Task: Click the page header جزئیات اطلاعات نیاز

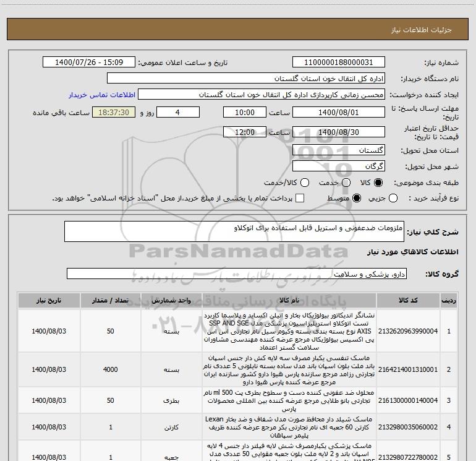Action: [x=422, y=30]
